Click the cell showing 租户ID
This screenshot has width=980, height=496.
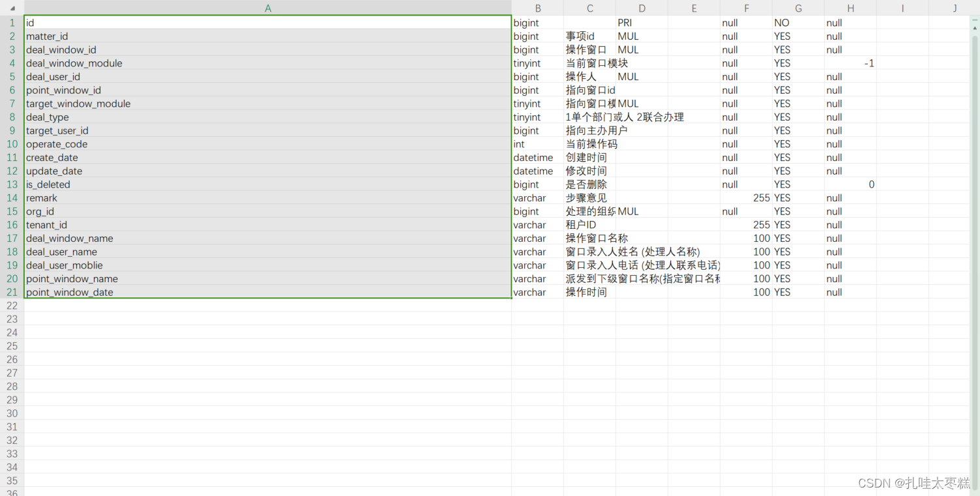[x=589, y=225]
